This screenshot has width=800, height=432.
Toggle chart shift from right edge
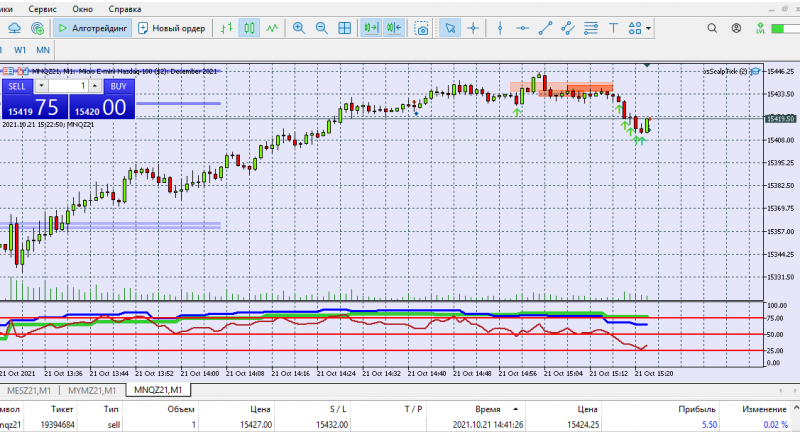click(394, 28)
